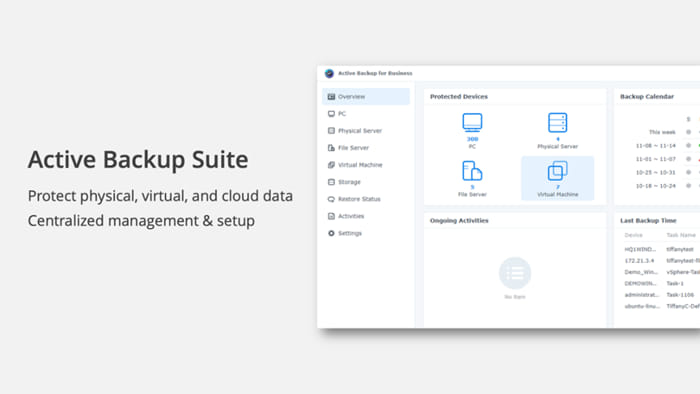Click the Virtual Machine label in Protected Devices
This screenshot has width=700, height=394.
[558, 195]
